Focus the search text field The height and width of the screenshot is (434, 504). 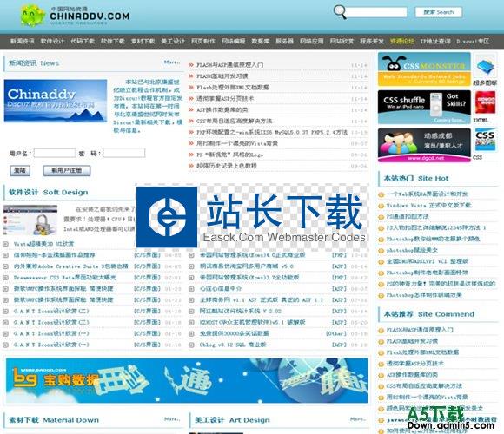click(377, 12)
